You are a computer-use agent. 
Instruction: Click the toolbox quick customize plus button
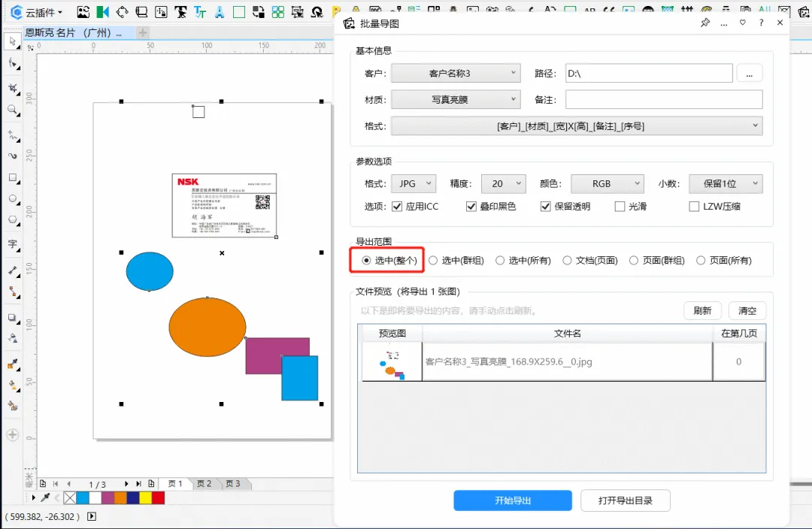pos(13,435)
